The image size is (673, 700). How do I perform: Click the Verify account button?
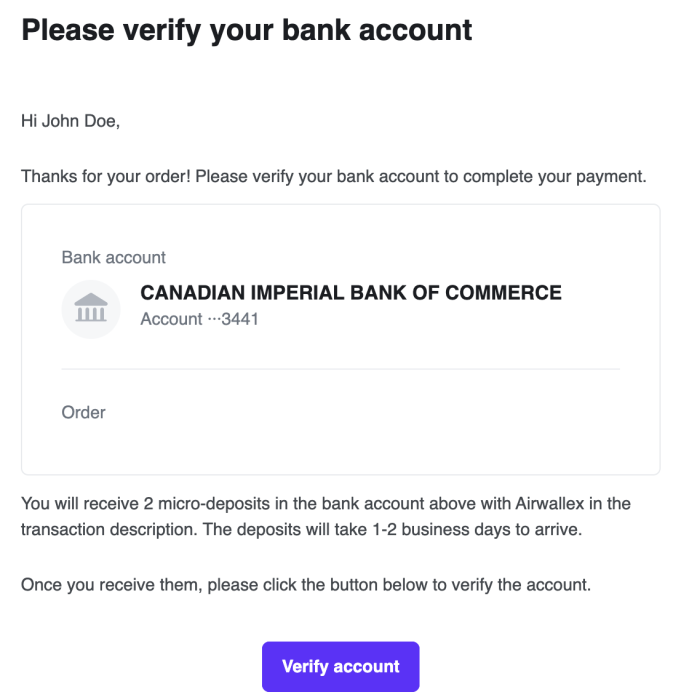click(x=340, y=666)
